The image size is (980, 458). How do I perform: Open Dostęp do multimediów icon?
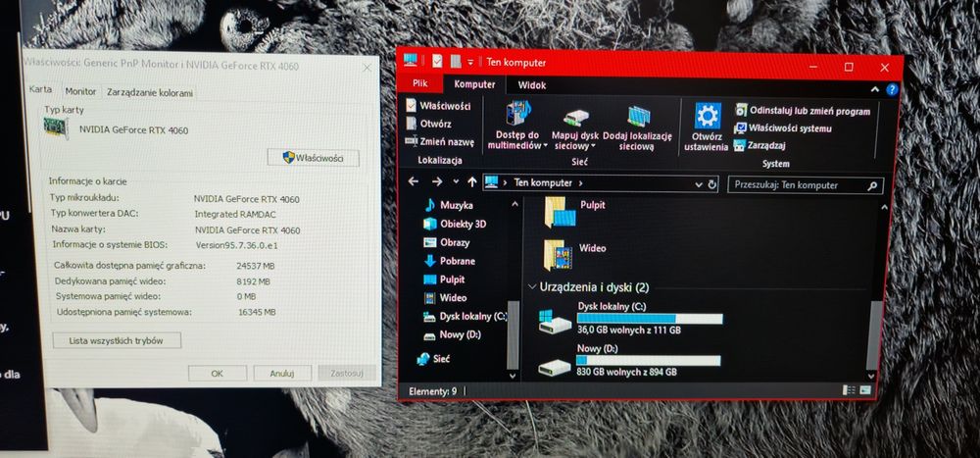point(518,115)
